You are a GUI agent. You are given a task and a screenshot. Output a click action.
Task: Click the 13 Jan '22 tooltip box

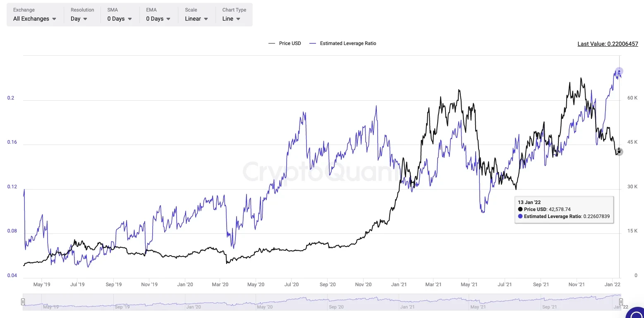click(564, 209)
